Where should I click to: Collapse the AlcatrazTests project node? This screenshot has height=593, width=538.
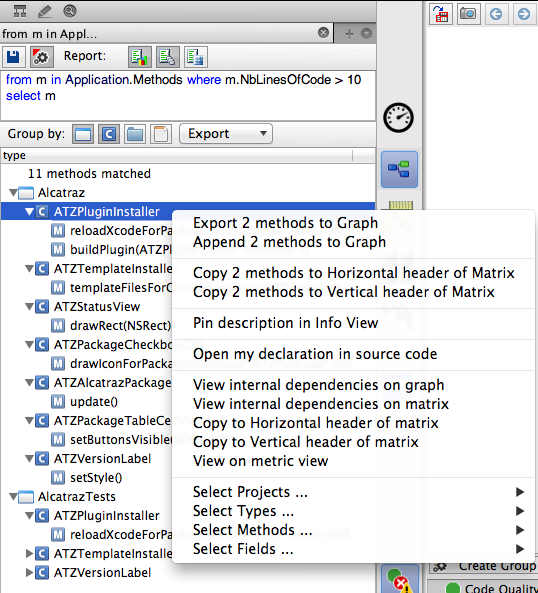(x=14, y=497)
